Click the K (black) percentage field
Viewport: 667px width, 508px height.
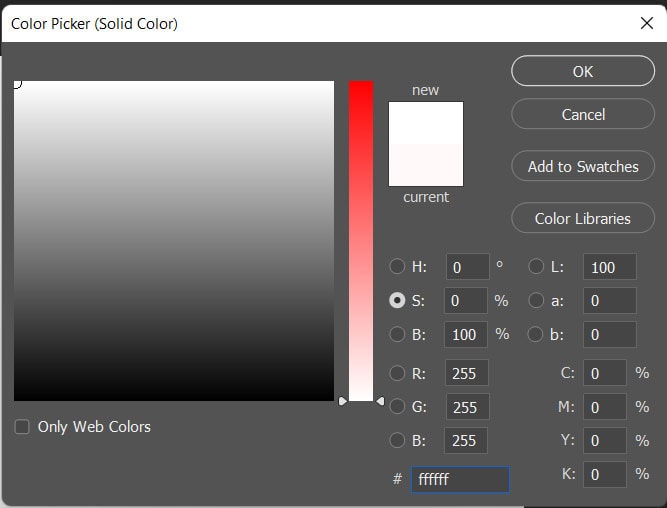point(605,474)
